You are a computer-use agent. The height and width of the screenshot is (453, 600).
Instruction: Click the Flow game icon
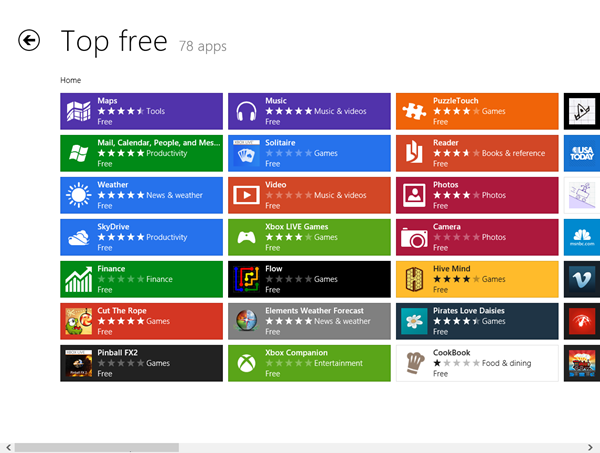tap(246, 279)
